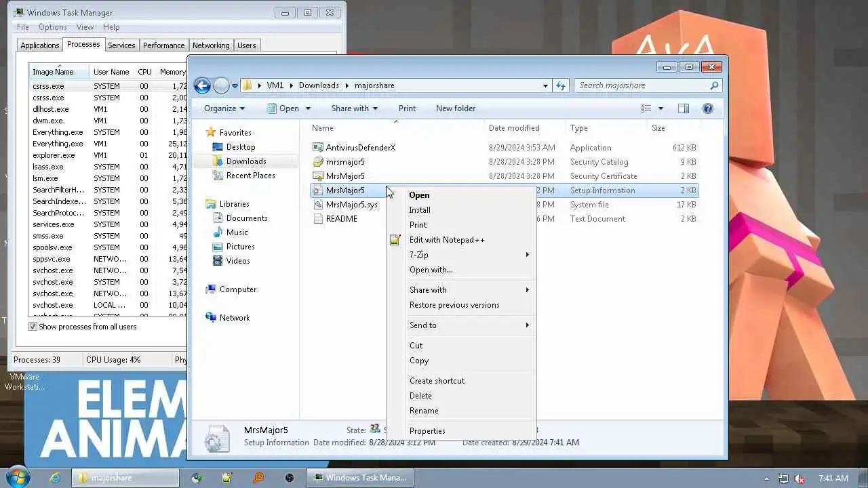
Task: Click the Network icon in navigation pane
Action: click(211, 318)
